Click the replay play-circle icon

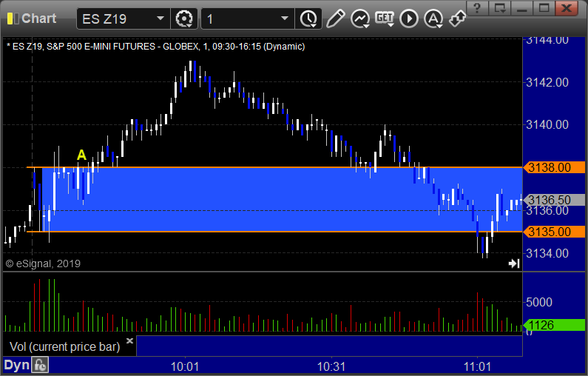click(409, 19)
